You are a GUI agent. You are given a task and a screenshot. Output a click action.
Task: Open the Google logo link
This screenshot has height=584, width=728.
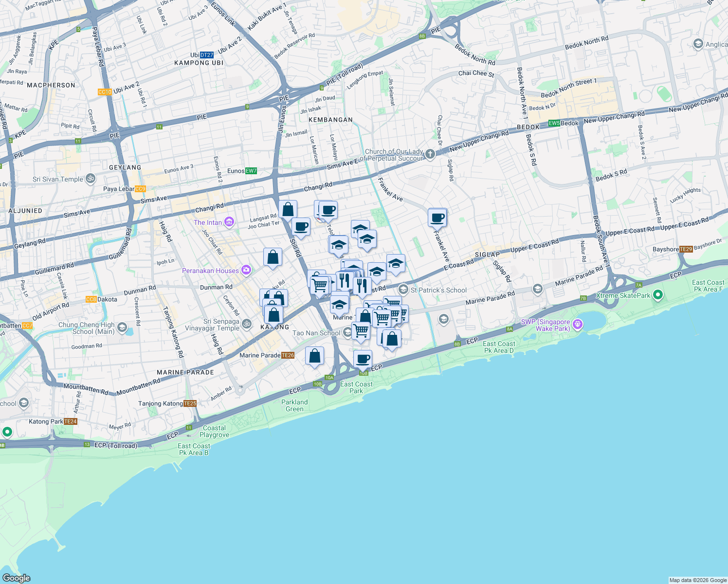coord(16,578)
